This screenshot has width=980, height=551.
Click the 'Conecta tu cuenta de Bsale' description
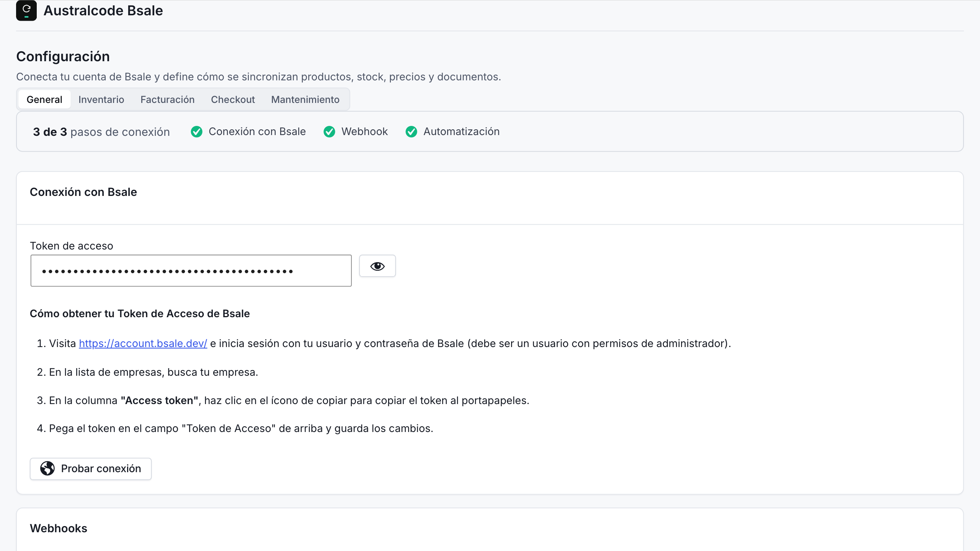pyautogui.click(x=258, y=77)
